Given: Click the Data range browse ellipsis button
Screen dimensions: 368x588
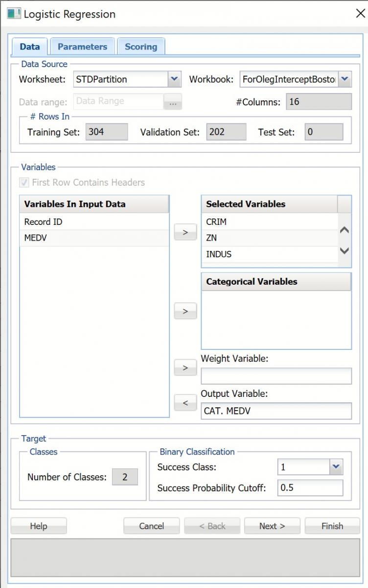Looking at the screenshot, I should point(172,102).
